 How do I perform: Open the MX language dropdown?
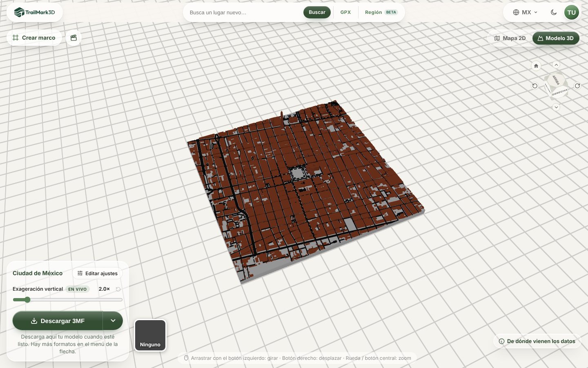click(x=526, y=12)
